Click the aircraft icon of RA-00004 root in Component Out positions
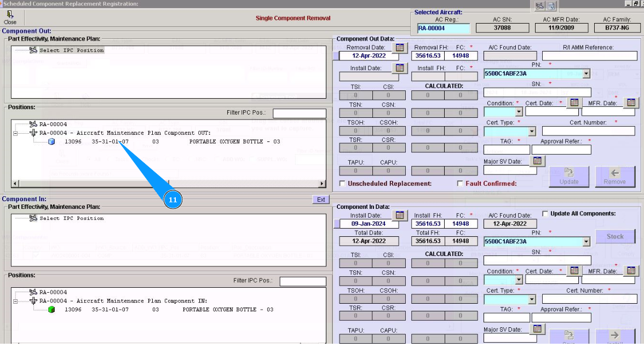The width and height of the screenshot is (644, 347). (33, 124)
